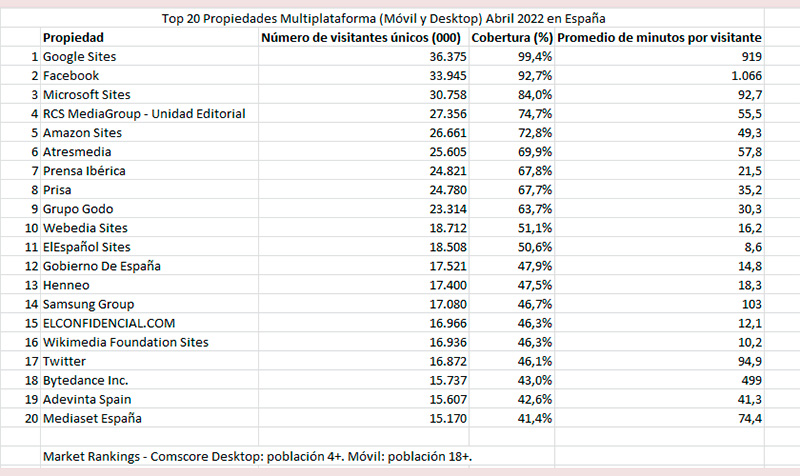Screen dimensions: 800x476
Task: Click the visitors value '24.821'
Action: click(x=447, y=171)
